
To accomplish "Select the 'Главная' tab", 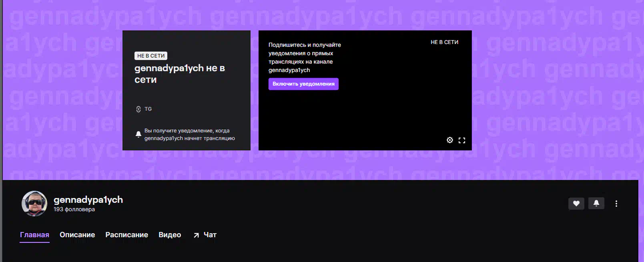I will (x=34, y=235).
